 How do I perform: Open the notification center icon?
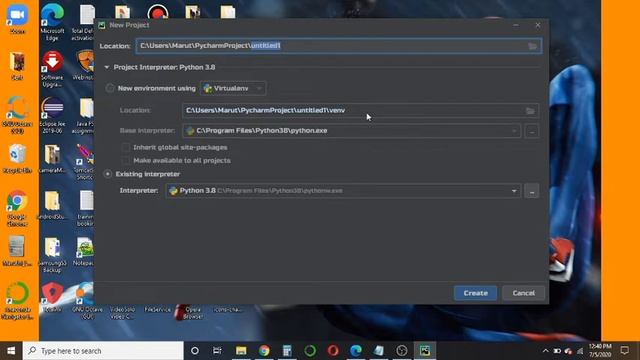624,351
